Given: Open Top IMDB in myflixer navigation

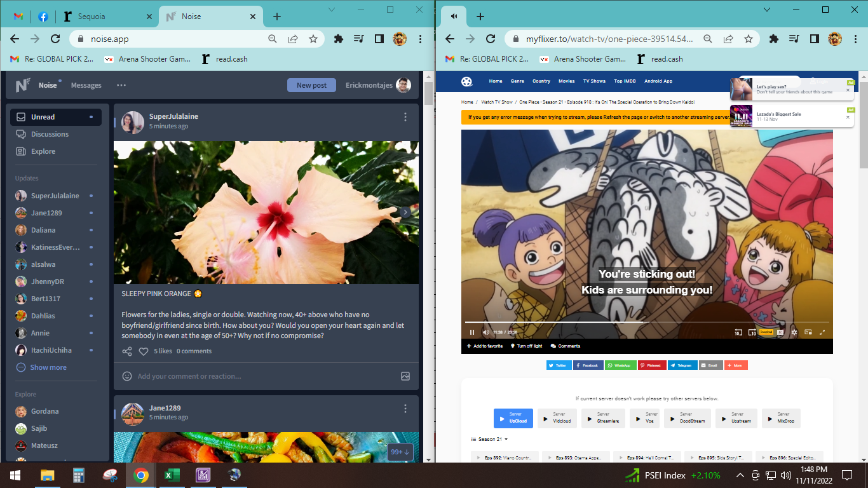Looking at the screenshot, I should point(625,81).
